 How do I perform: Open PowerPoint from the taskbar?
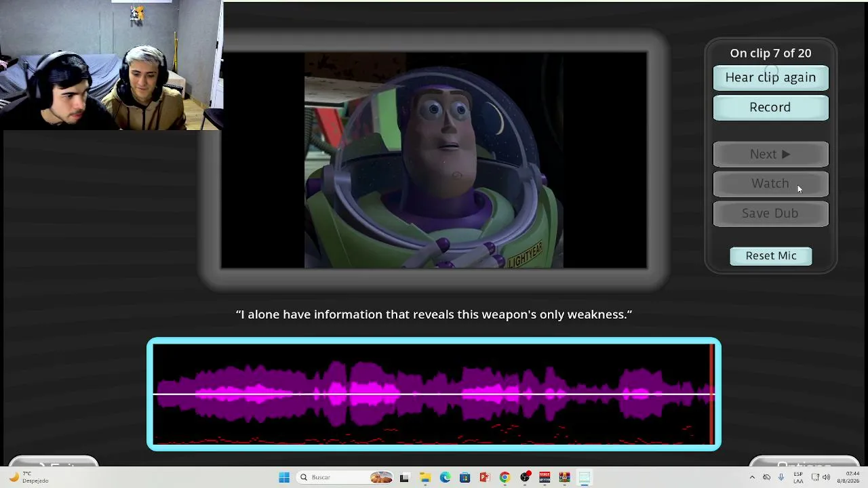coord(485,477)
